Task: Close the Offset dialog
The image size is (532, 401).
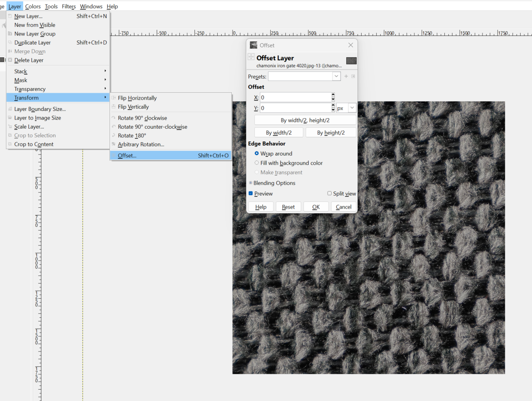Action: click(x=350, y=45)
